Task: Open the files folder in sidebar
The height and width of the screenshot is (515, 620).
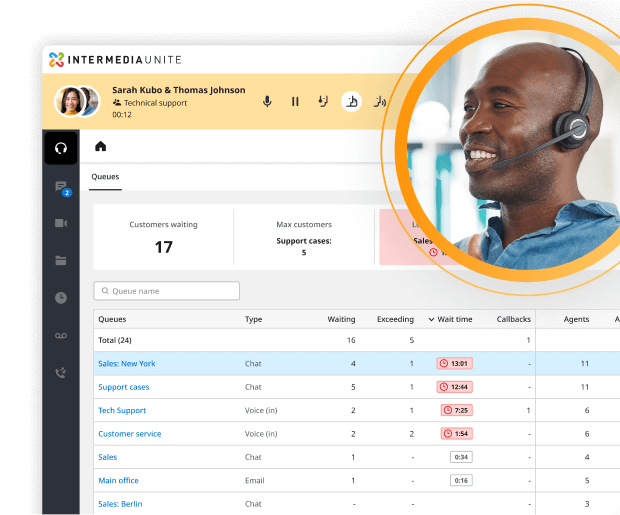Action: (61, 261)
